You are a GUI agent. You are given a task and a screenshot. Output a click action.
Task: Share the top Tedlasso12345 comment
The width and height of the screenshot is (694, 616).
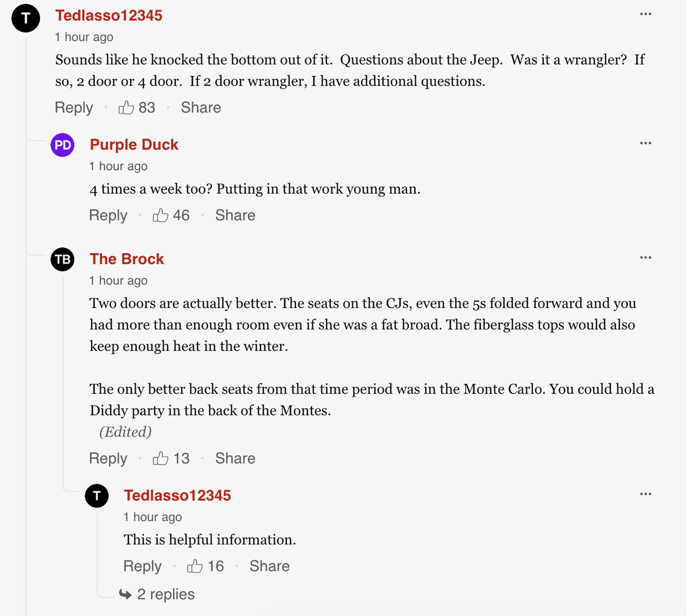(201, 107)
